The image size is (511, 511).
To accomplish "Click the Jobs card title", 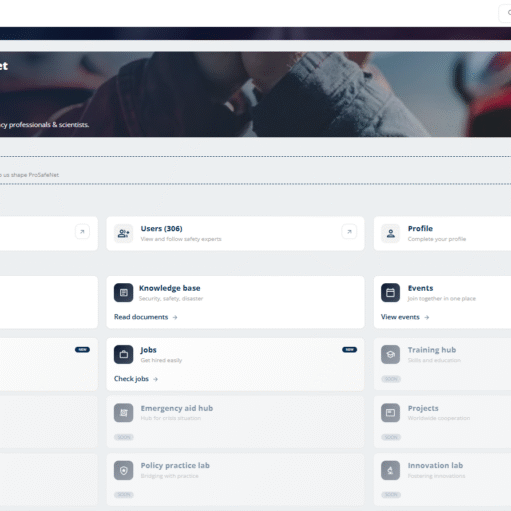I will click(148, 350).
